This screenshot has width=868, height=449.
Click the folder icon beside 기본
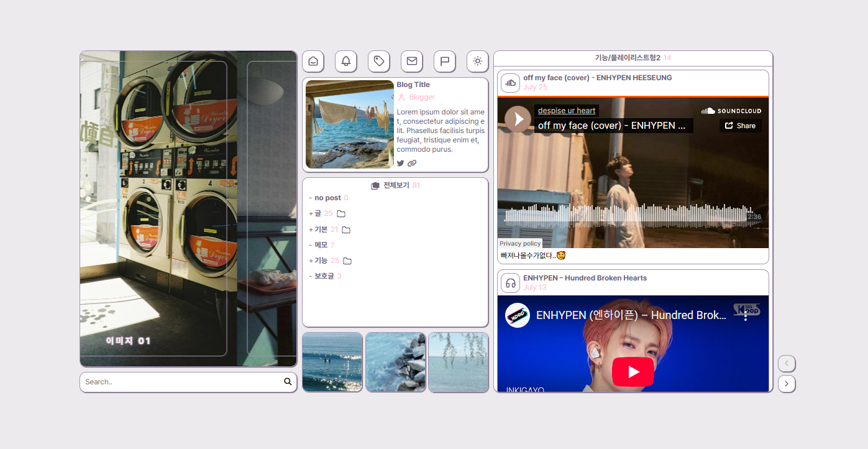(x=346, y=229)
